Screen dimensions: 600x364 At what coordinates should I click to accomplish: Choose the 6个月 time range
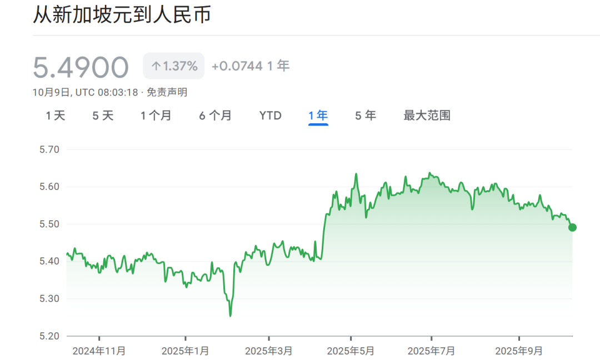215,115
